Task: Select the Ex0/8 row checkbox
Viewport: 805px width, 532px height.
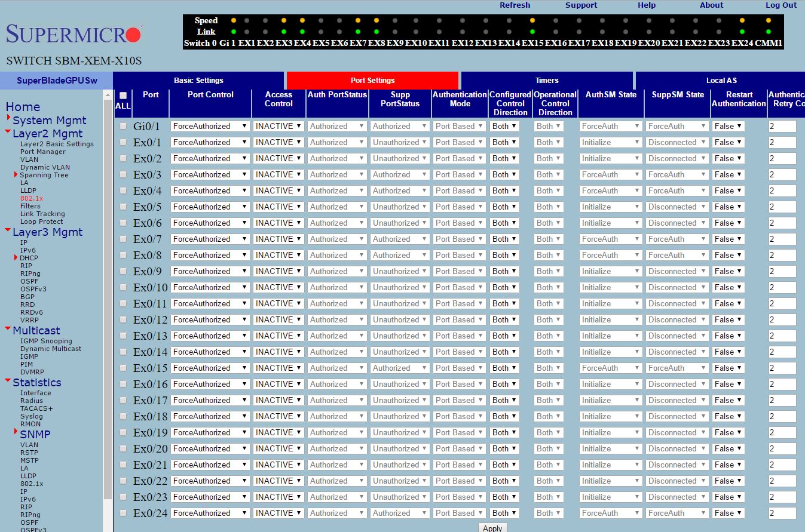Action: pyautogui.click(x=123, y=255)
